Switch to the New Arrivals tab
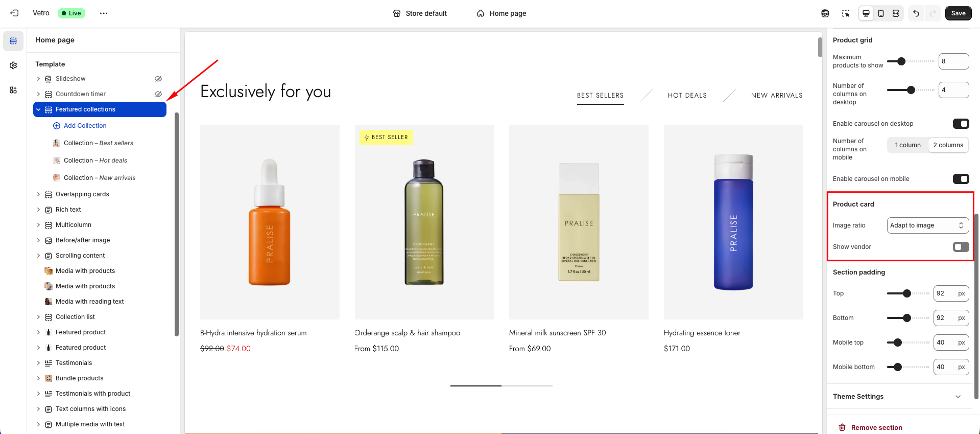The image size is (980, 434). (776, 96)
